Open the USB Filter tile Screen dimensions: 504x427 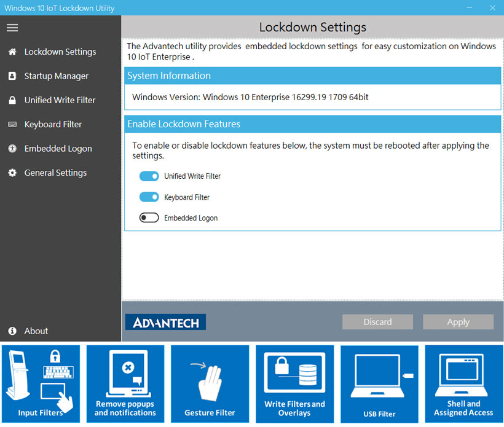[380, 384]
